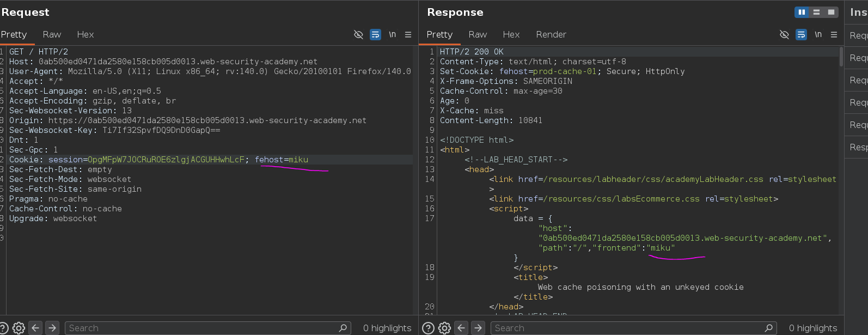Click the Accept-Encoding header line
This screenshot has height=335, width=868.
pos(93,101)
